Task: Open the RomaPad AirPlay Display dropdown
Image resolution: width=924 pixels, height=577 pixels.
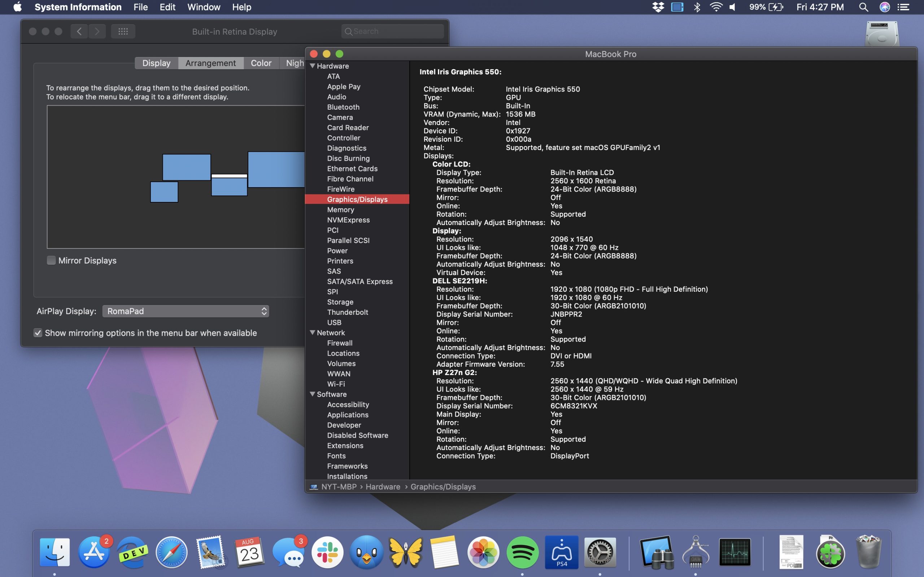Action: tap(185, 311)
